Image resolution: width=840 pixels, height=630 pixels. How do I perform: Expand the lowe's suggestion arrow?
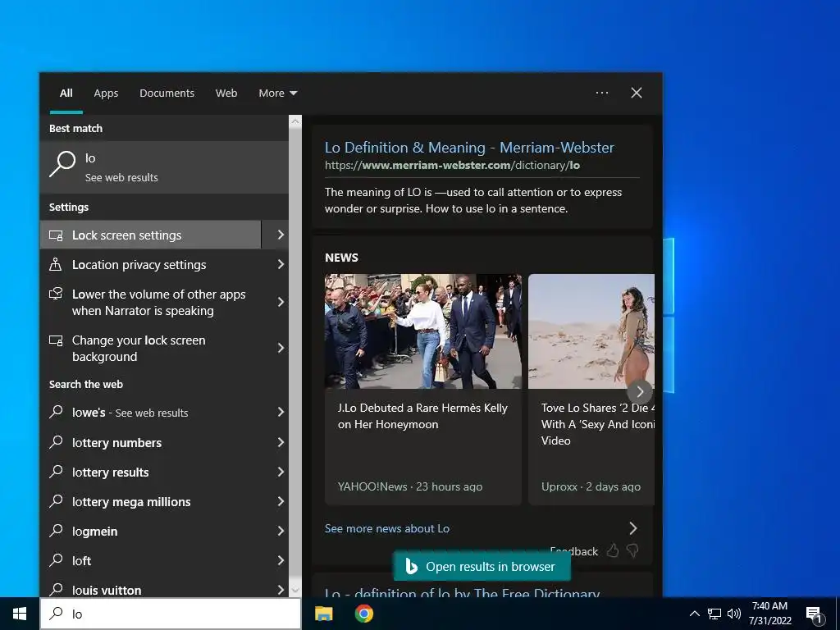(281, 412)
